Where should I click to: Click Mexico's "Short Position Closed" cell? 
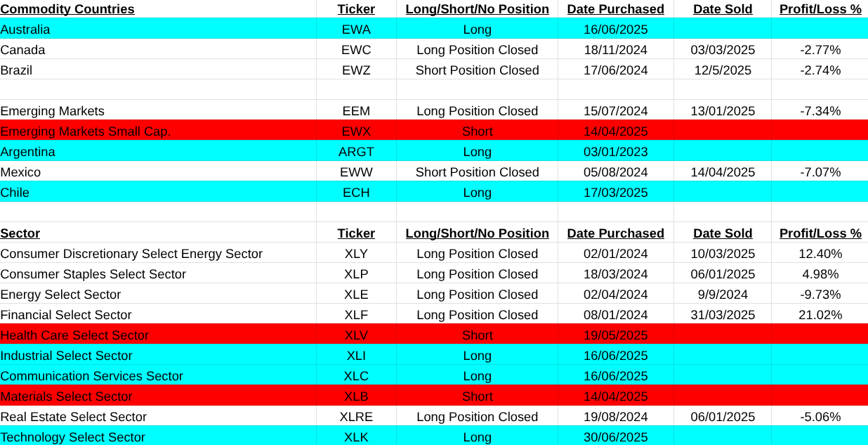(x=477, y=172)
